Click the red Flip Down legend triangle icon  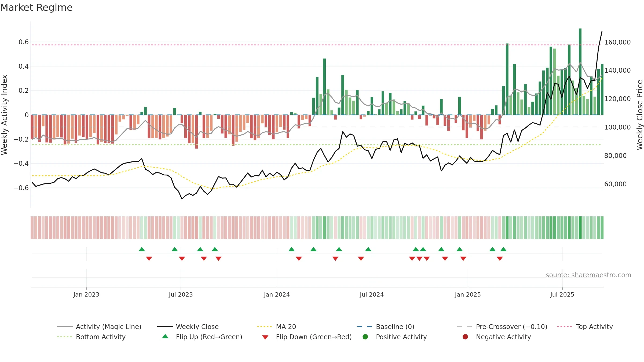pyautogui.click(x=265, y=337)
